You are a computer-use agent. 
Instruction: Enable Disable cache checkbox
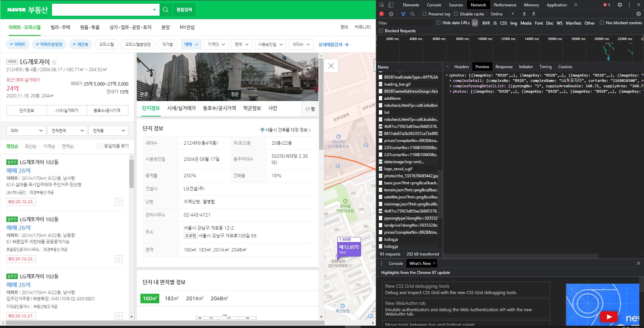[456, 14]
